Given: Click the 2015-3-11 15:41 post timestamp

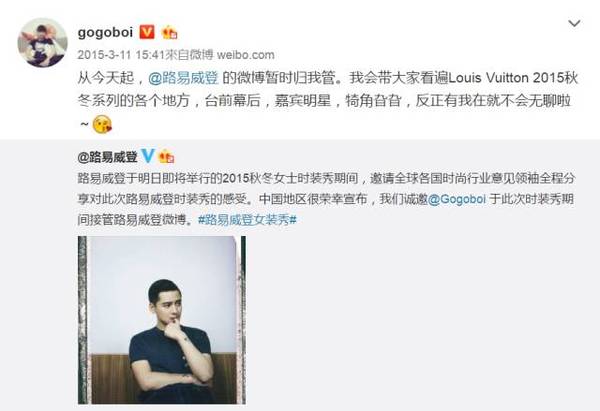Looking at the screenshot, I should point(121,55).
